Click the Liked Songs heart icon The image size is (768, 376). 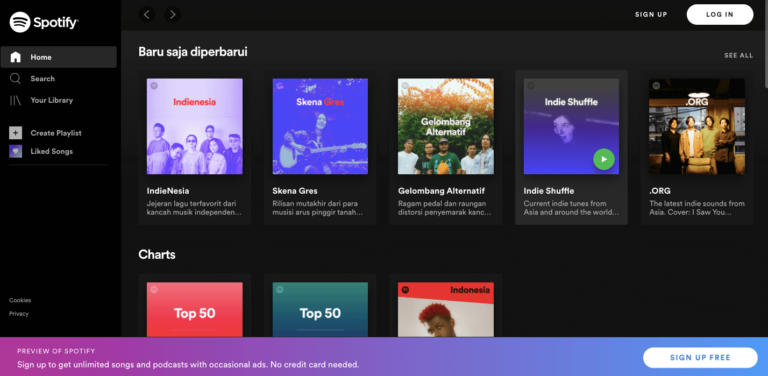[x=16, y=151]
